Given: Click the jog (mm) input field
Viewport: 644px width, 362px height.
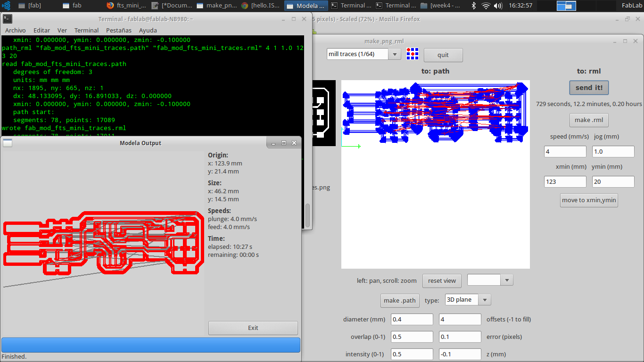Looking at the screenshot, I should pyautogui.click(x=613, y=151).
